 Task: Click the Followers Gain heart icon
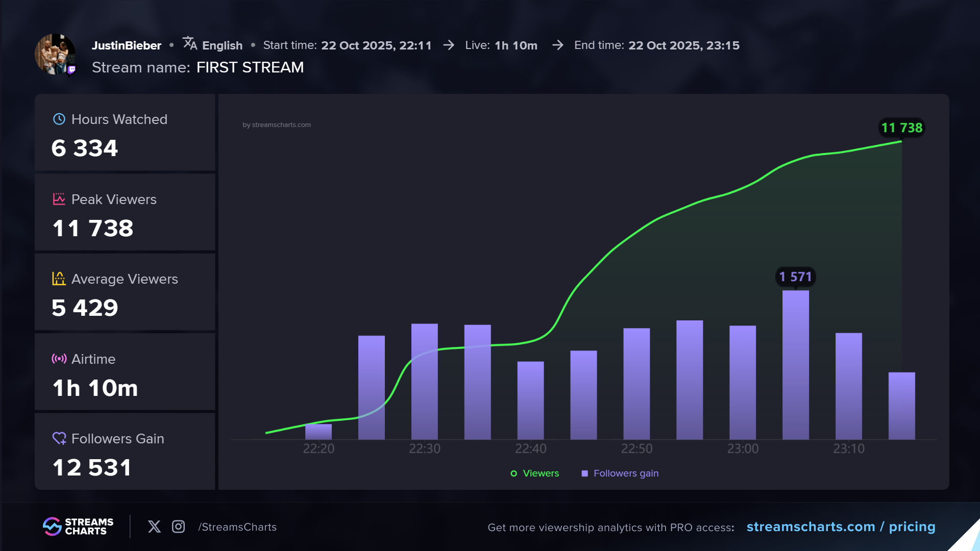[59, 438]
